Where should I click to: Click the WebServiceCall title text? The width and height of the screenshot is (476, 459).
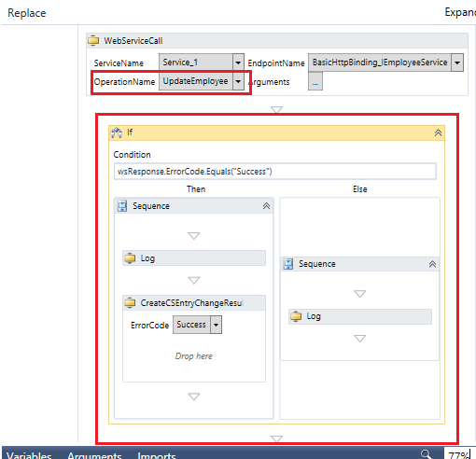pos(133,41)
